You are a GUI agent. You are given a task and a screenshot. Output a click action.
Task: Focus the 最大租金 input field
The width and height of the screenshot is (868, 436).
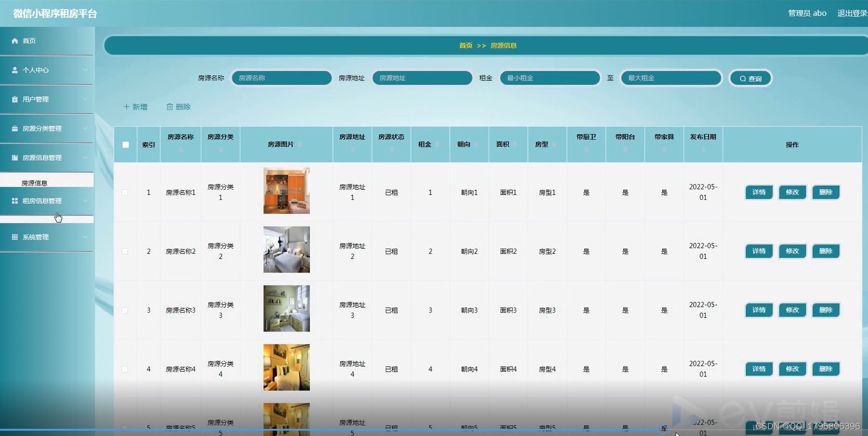click(671, 78)
